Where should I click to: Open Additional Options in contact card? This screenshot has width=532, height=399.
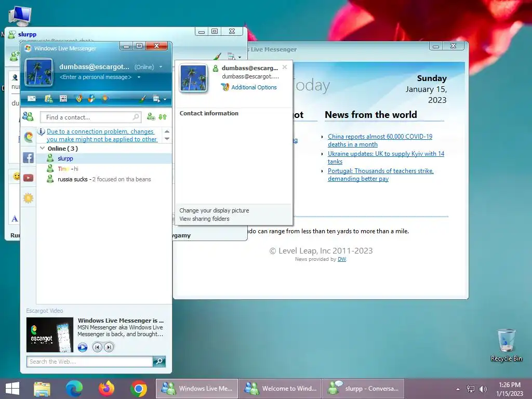tap(254, 87)
